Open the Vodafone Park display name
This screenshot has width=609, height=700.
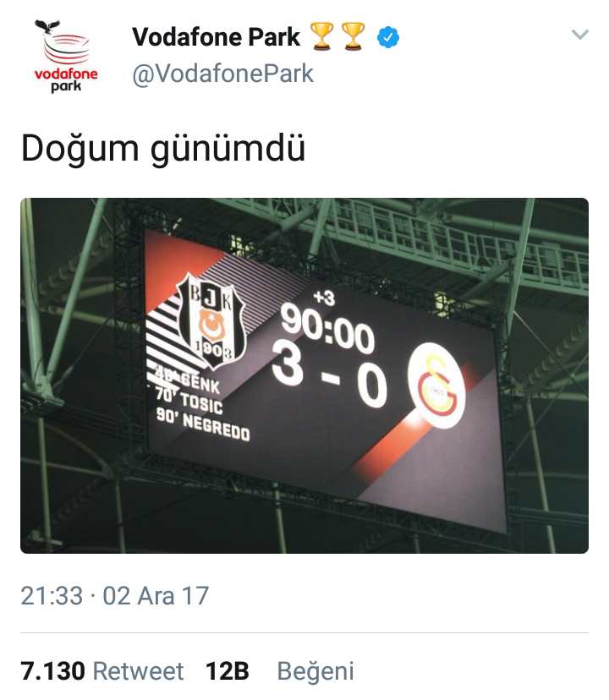coord(217,36)
